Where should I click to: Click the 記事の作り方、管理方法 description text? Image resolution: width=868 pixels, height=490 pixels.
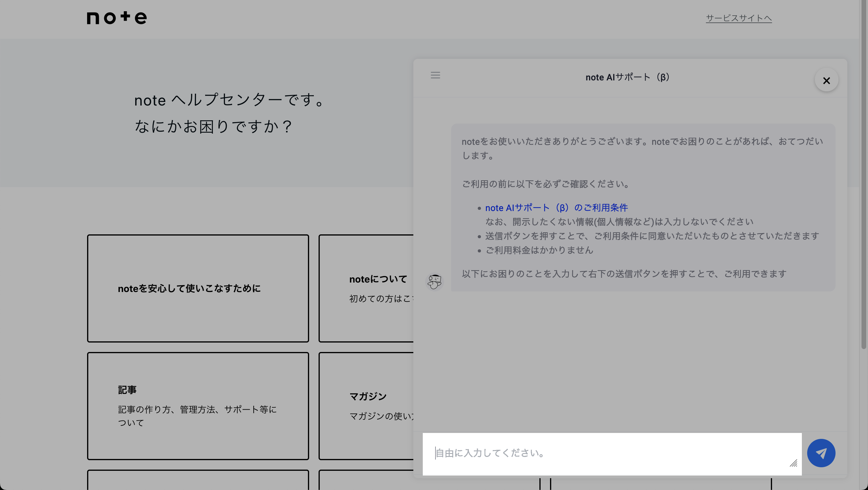click(197, 416)
